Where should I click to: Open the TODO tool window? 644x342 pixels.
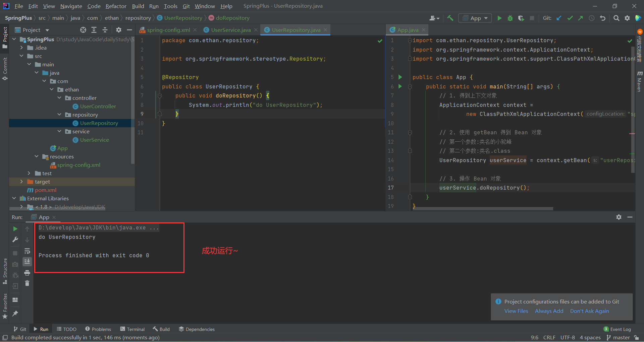[x=67, y=329]
